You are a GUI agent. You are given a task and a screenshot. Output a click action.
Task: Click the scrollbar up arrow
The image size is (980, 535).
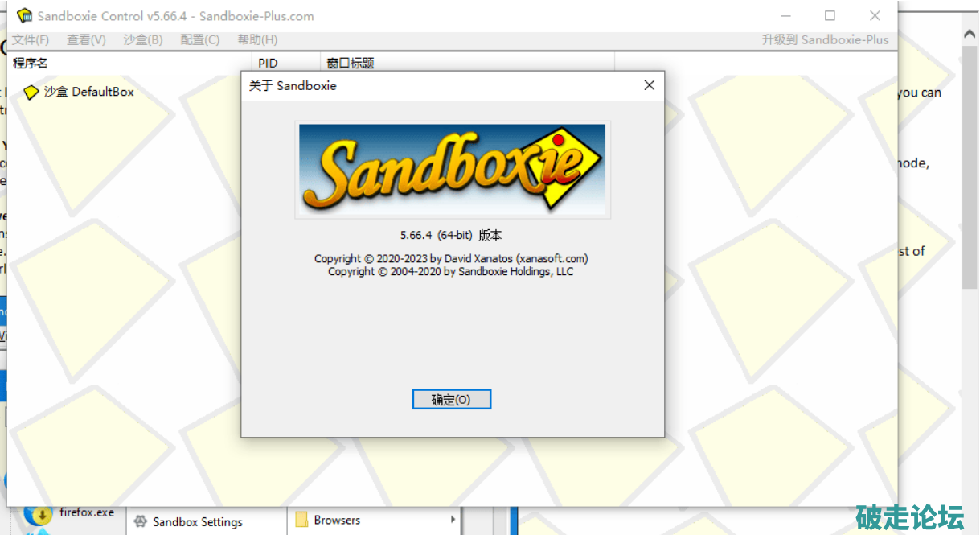[x=970, y=32]
